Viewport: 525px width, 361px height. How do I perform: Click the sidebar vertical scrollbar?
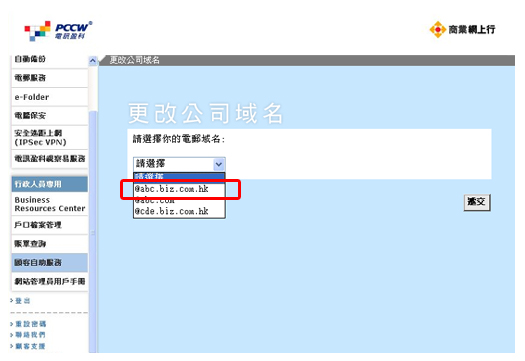pyautogui.click(x=93, y=231)
